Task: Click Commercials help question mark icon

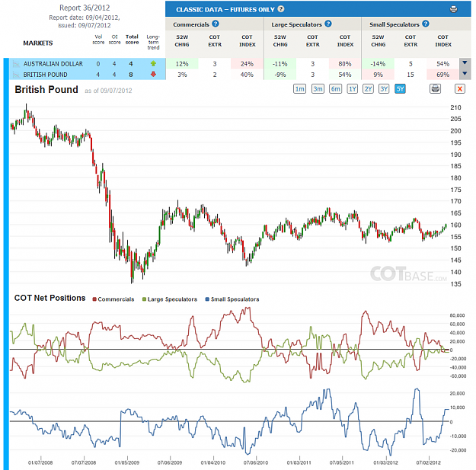Action: click(x=216, y=24)
